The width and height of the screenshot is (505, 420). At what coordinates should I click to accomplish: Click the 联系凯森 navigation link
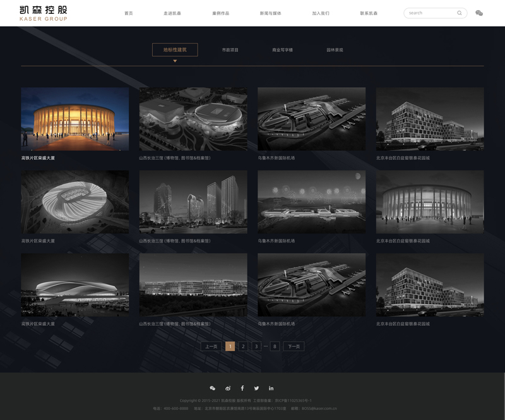(x=369, y=13)
